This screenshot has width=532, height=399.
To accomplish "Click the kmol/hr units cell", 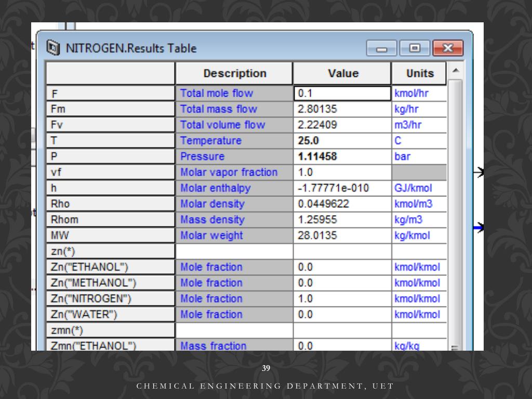I will (419, 94).
